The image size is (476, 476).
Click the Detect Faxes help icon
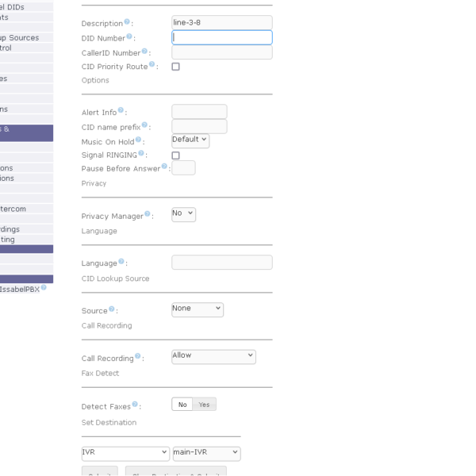[x=136, y=405]
